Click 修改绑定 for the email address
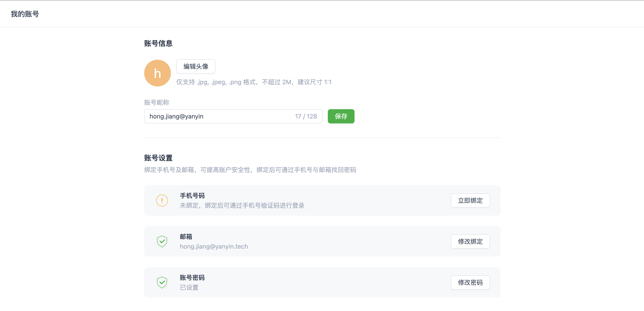Screen dimensions: 644x311 [470, 241]
